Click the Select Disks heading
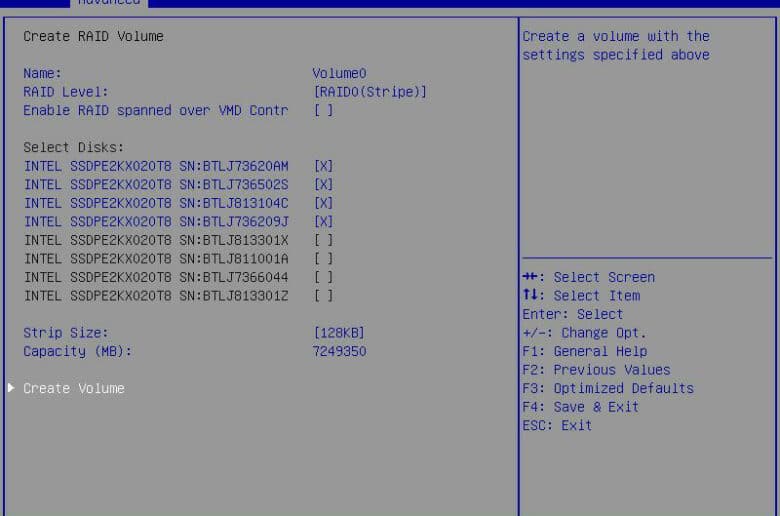The image size is (780, 516). (74, 147)
